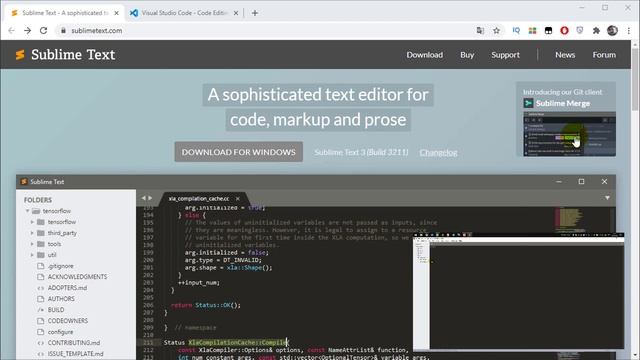Image resolution: width=640 pixels, height=360 pixels.
Task: Open the CODEOWNERS file
Action: pyautogui.click(x=68, y=321)
